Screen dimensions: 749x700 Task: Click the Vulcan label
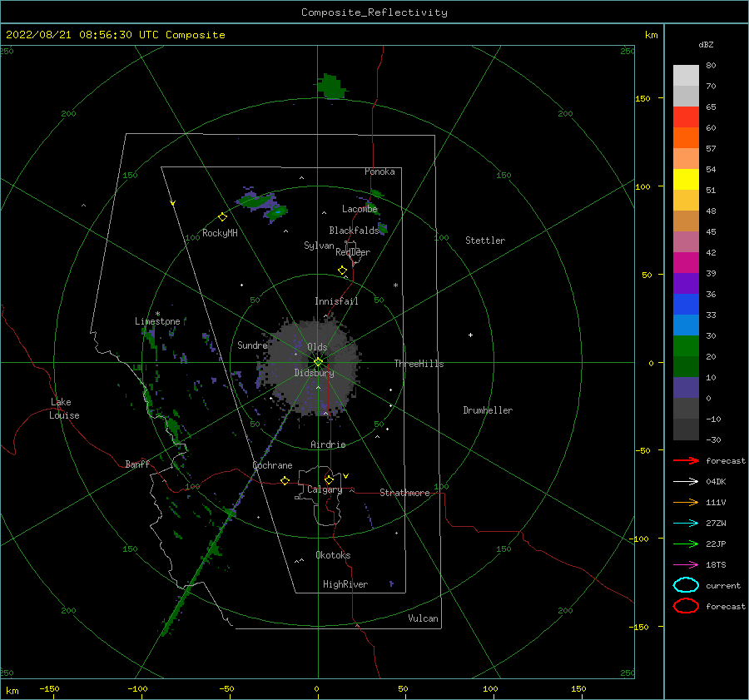tap(424, 618)
